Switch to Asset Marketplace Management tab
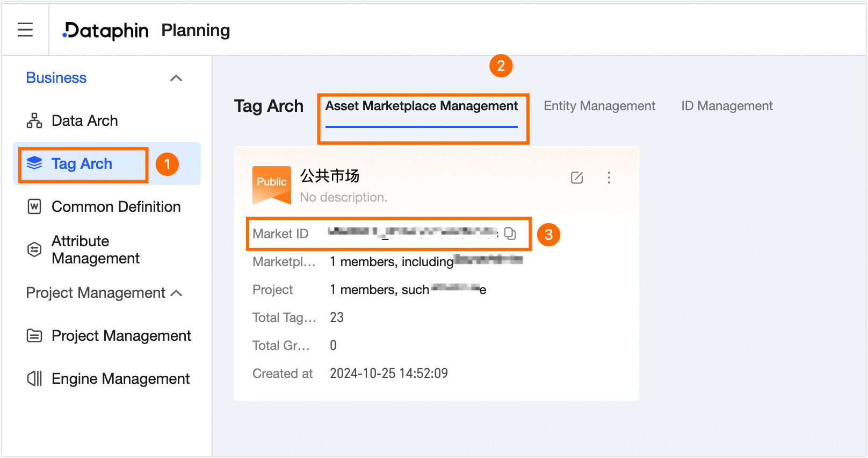This screenshot has height=458, width=868. 422,106
